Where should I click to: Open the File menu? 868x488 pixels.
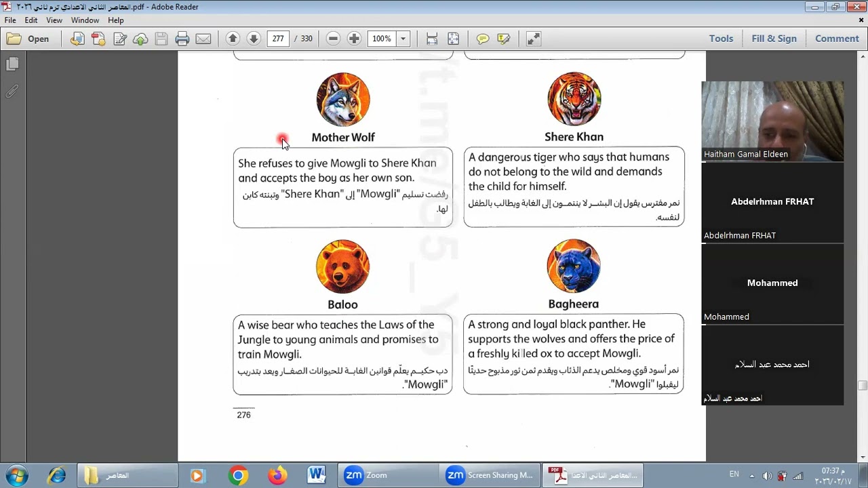pyautogui.click(x=10, y=20)
